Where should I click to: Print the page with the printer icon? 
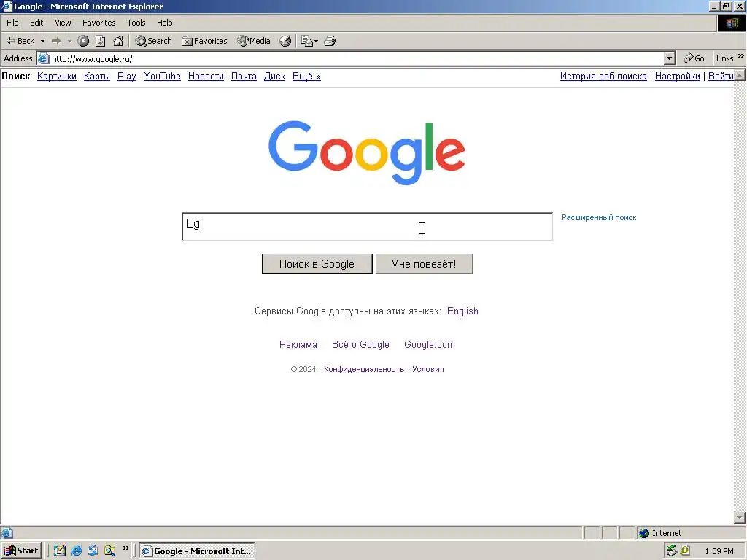tap(330, 41)
